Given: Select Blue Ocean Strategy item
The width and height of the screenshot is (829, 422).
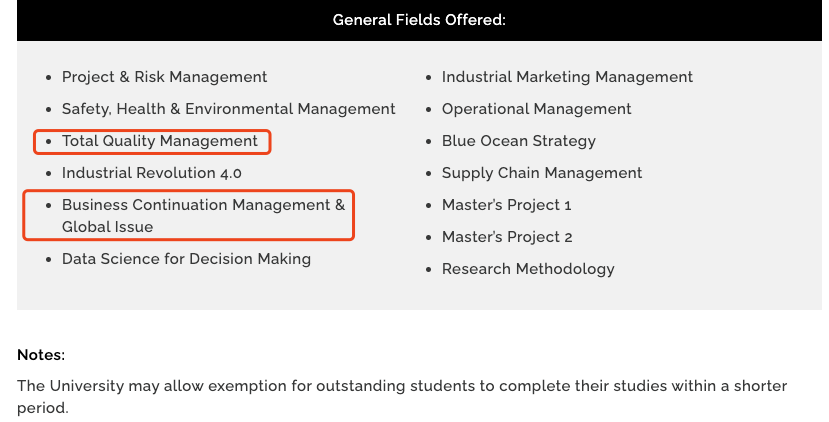Looking at the screenshot, I should 519,141.
